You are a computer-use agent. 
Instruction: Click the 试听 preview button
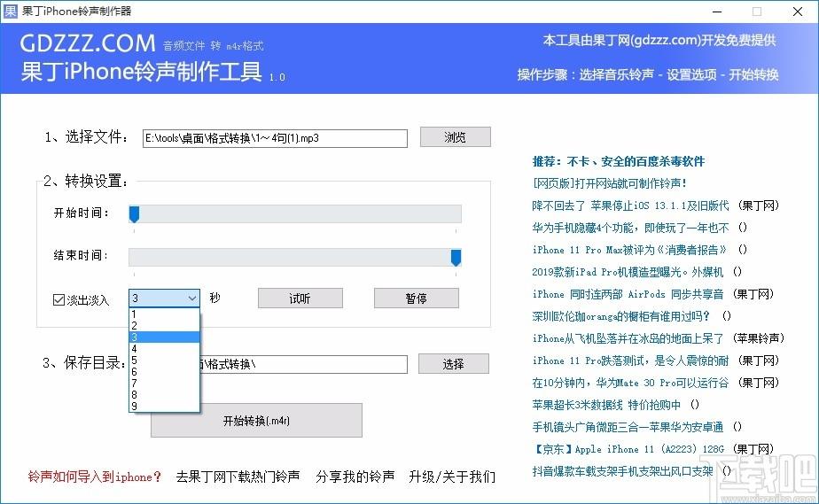click(x=300, y=299)
